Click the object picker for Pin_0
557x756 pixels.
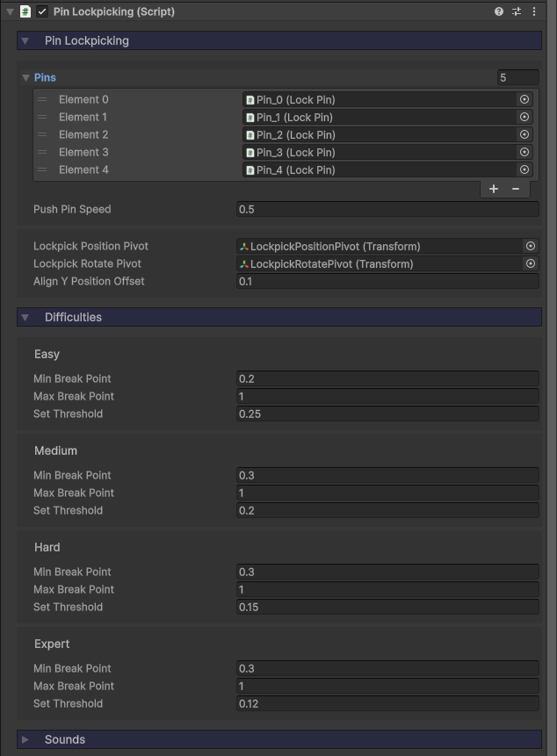(x=524, y=100)
